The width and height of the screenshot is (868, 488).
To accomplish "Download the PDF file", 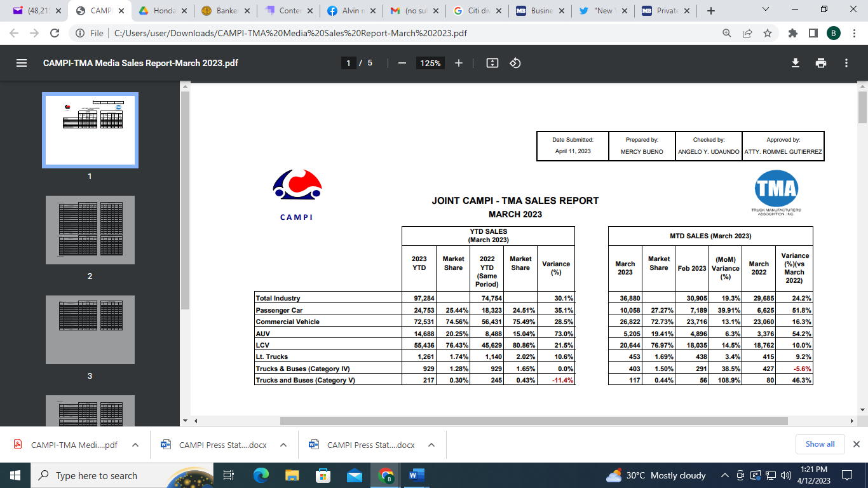I will tap(795, 63).
